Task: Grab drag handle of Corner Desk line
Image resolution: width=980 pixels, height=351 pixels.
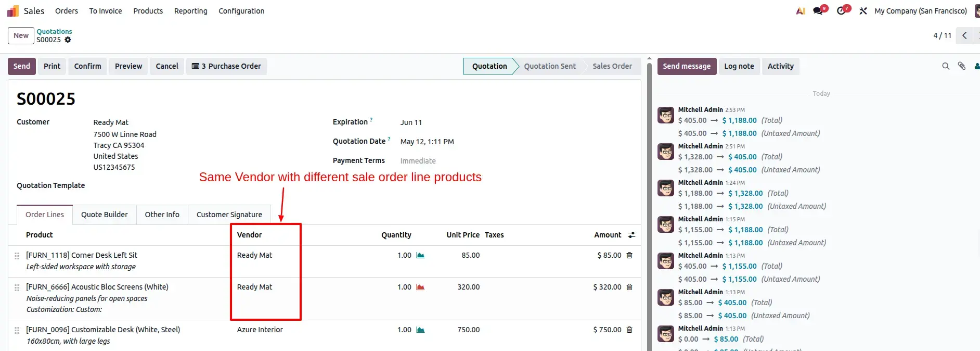Action: click(17, 256)
